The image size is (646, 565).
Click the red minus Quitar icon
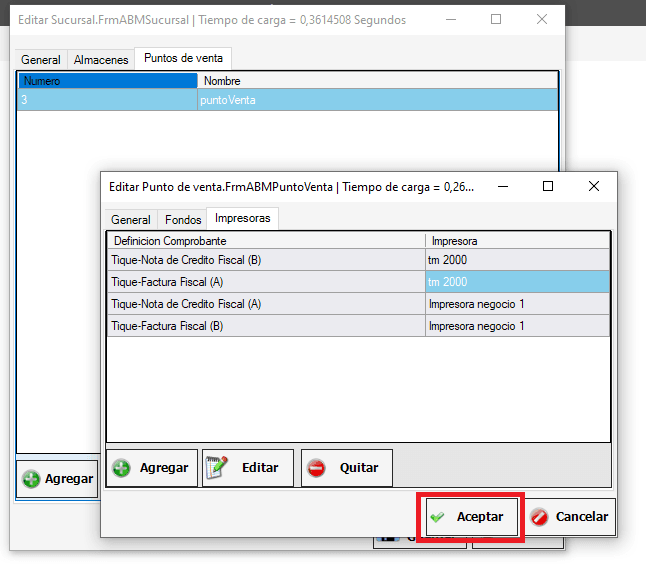(316, 468)
